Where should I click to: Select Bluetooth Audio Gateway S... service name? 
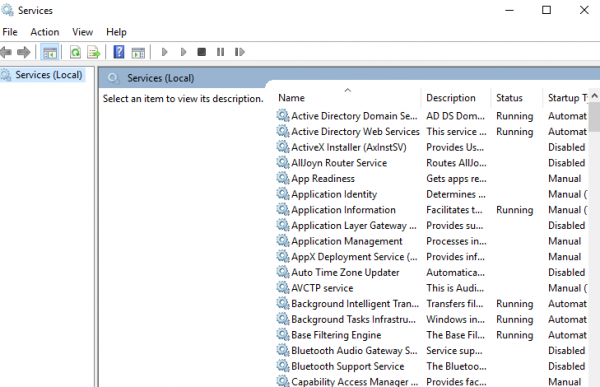(x=354, y=351)
